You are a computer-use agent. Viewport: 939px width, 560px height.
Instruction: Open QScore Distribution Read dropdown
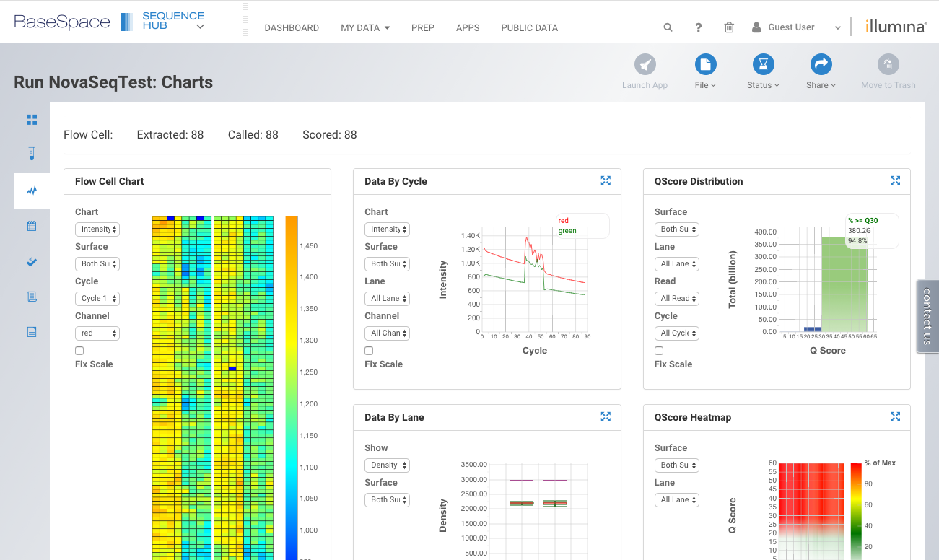(677, 299)
